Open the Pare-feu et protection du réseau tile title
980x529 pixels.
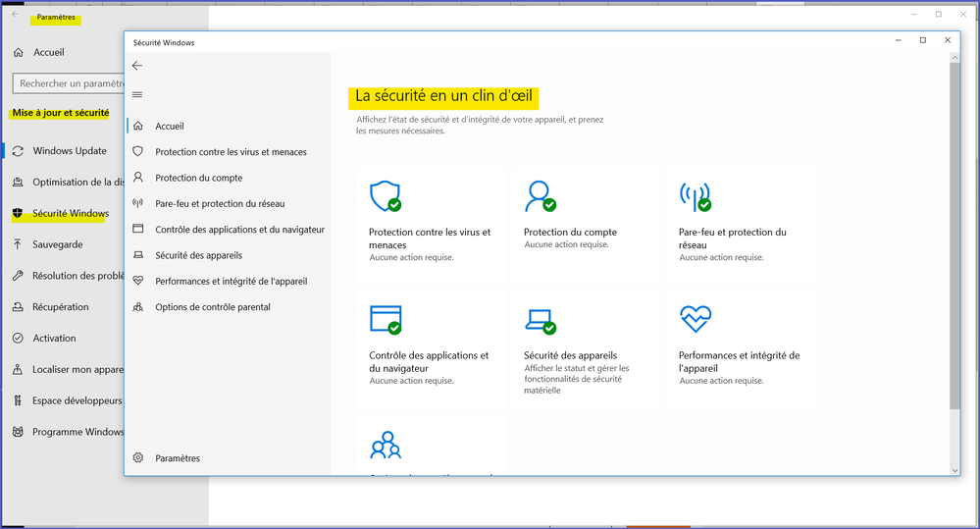[733, 238]
